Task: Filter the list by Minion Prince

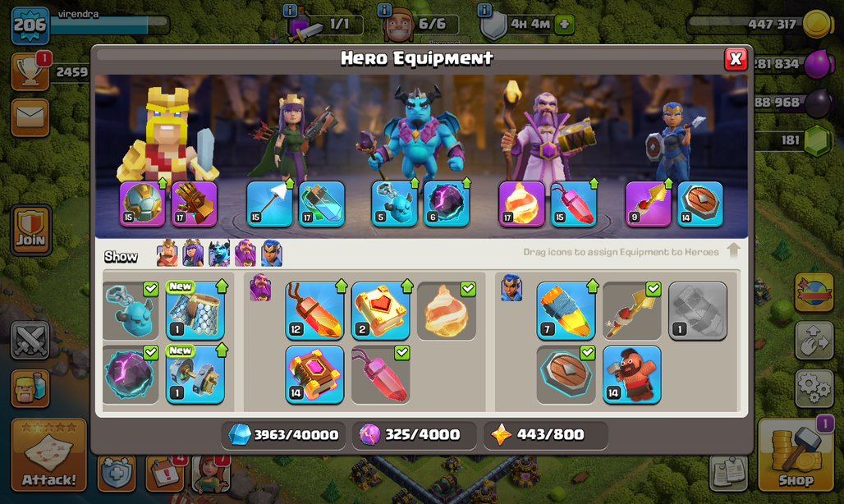Action: coord(219,254)
